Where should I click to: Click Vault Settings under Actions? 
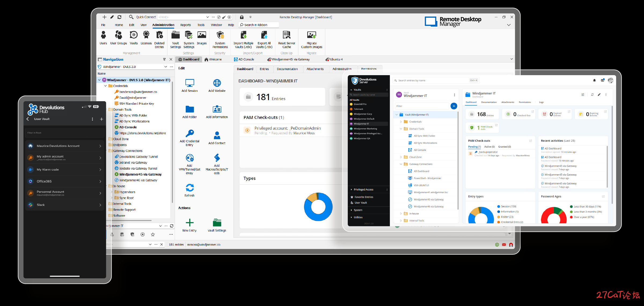point(217,225)
